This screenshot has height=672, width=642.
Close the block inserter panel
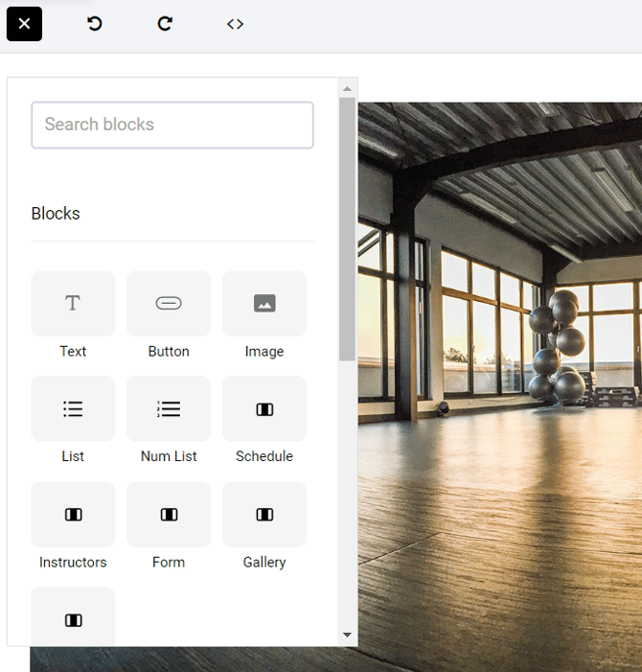24,24
